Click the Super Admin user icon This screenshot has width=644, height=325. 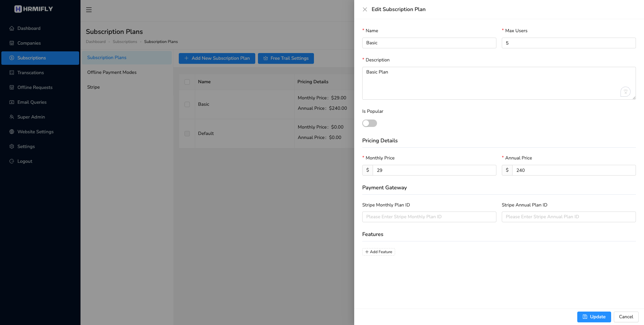point(12,117)
